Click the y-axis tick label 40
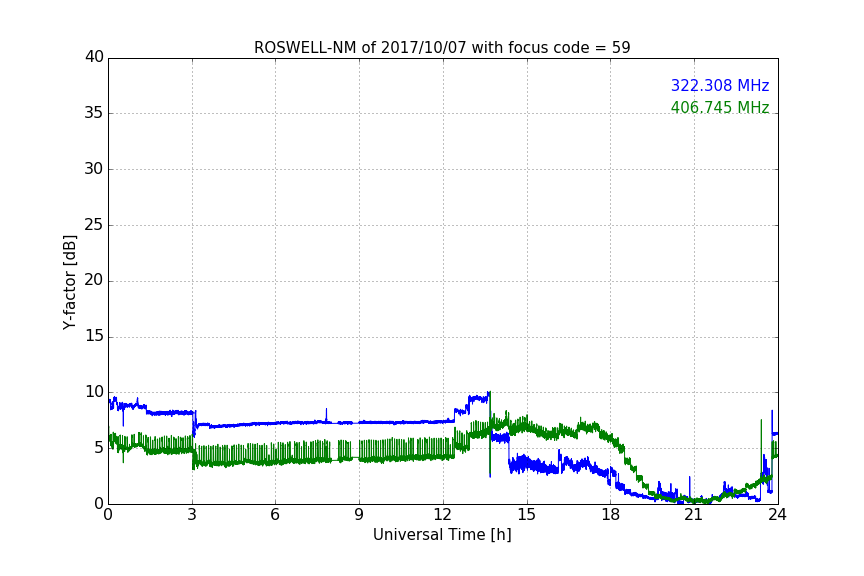The height and width of the screenshot is (576, 864). tap(94, 57)
